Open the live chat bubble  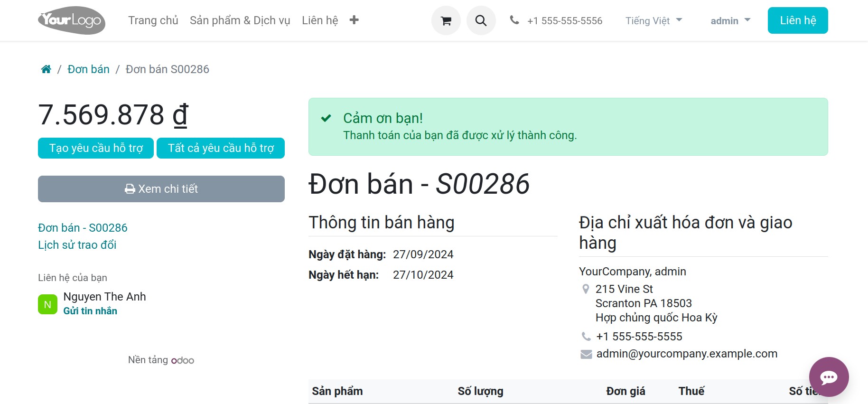point(829,377)
